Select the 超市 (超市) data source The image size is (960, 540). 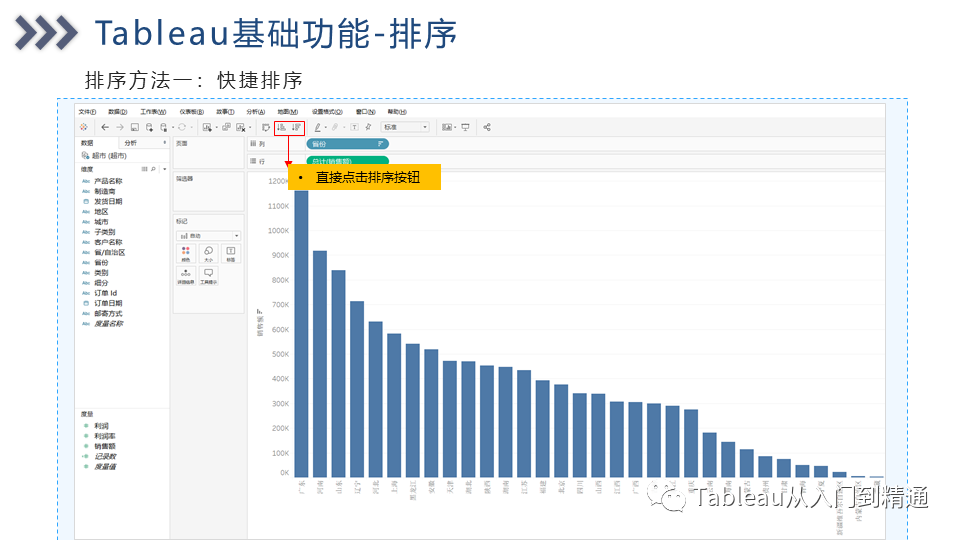point(104,156)
